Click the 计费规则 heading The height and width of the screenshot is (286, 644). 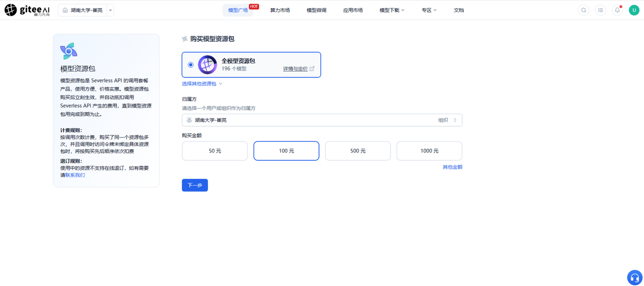(x=71, y=130)
